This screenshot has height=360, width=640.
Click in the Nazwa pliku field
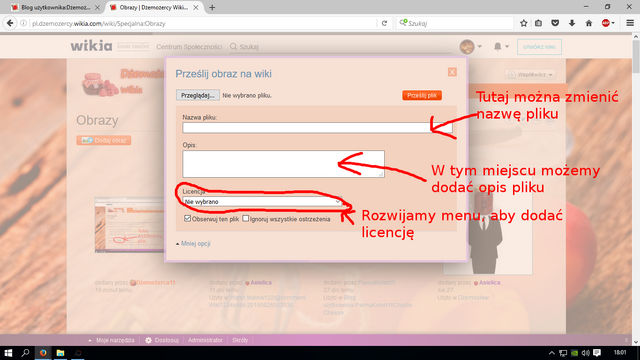pos(318,128)
